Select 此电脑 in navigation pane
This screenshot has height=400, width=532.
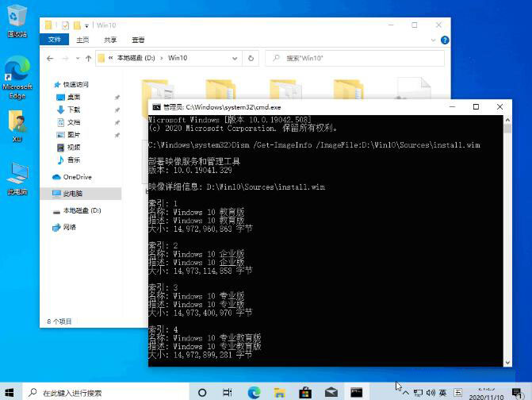81,194
